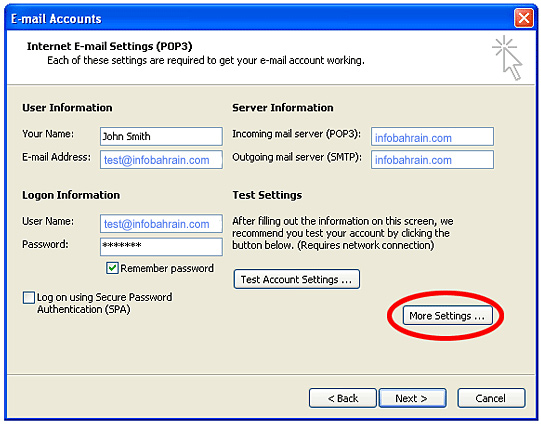Go to the previous step with Back

[x=343, y=398]
